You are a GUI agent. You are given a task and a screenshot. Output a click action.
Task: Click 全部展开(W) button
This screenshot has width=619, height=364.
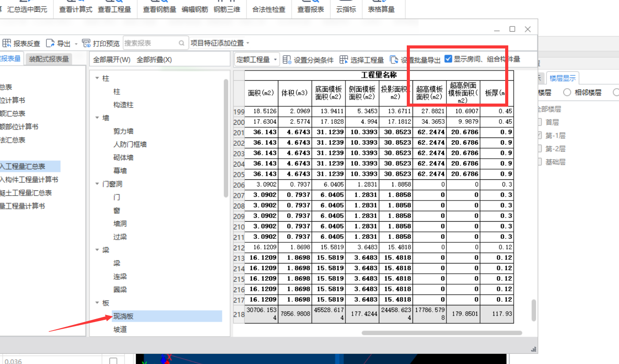(x=112, y=59)
